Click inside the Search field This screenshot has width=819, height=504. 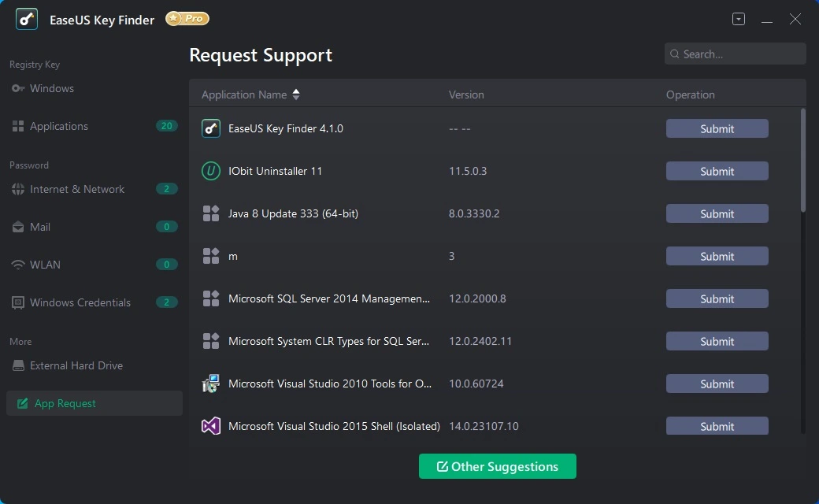point(735,54)
